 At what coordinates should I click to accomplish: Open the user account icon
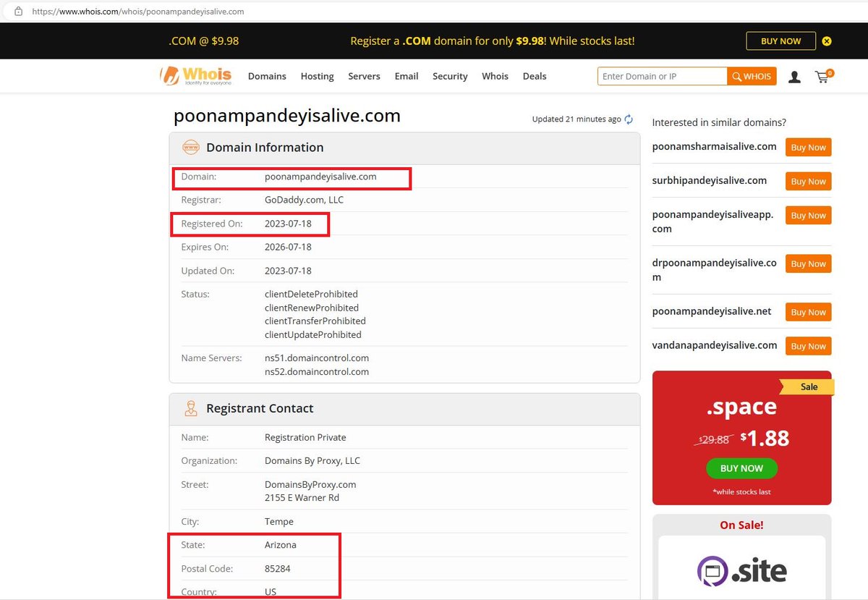pos(794,77)
